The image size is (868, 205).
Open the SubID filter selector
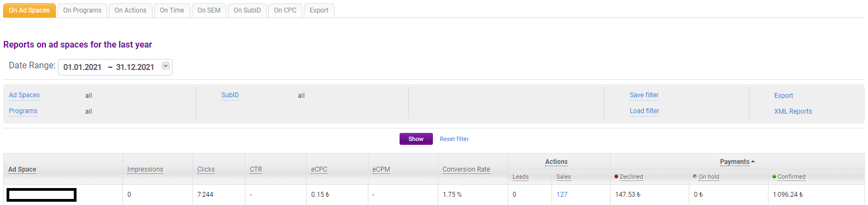(x=230, y=95)
